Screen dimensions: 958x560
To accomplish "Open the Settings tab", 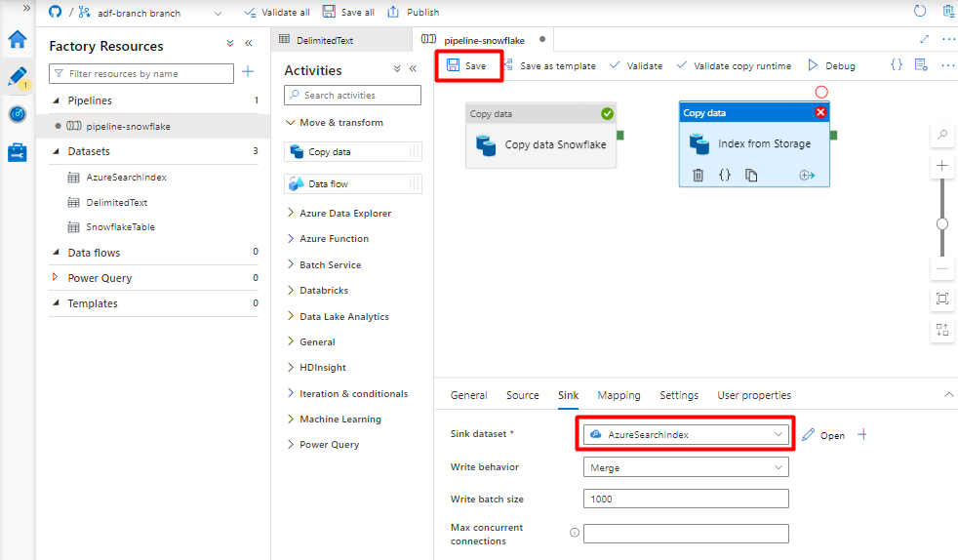I will 679,395.
